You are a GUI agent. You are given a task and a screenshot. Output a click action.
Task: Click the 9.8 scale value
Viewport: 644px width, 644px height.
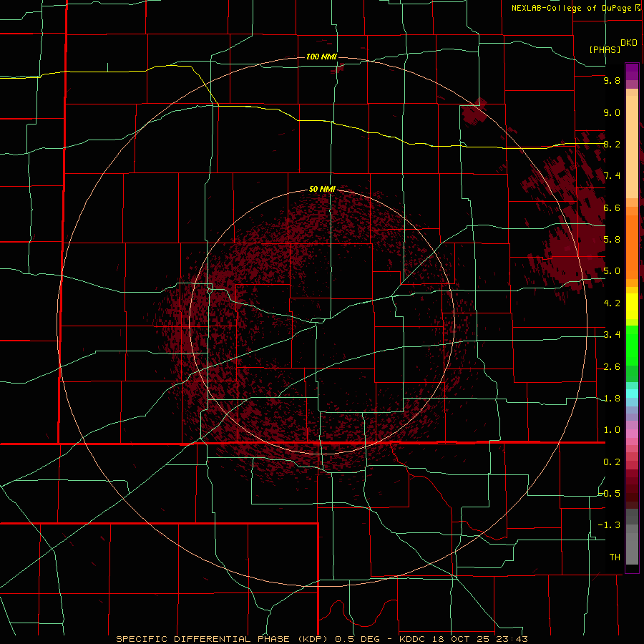(x=612, y=80)
